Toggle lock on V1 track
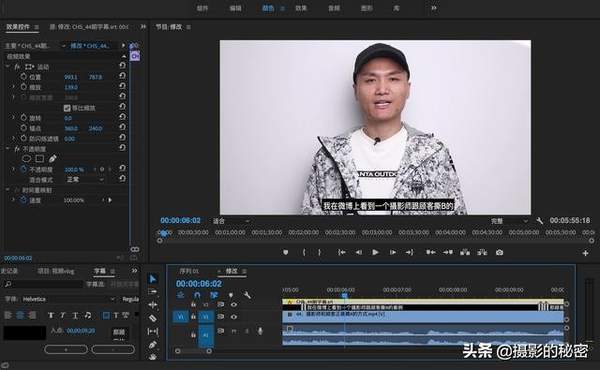Screen dimensions: 600x370 pos(193,317)
